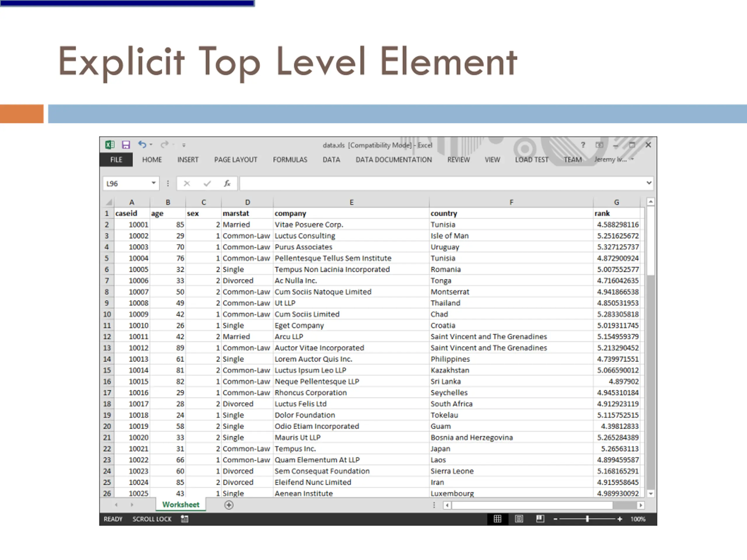
Task: Open the undo history dropdown arrow
Action: (x=151, y=144)
